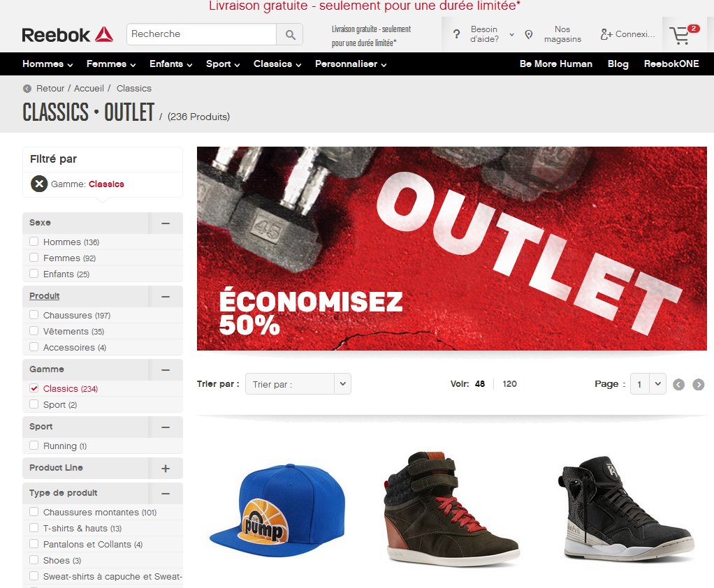
Task: Check the Chaussures product checkbox
Action: click(34, 315)
